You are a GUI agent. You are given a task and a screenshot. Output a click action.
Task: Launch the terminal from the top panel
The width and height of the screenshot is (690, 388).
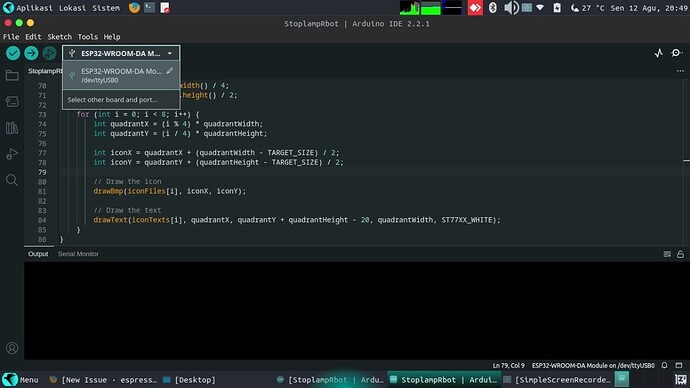[x=150, y=7]
